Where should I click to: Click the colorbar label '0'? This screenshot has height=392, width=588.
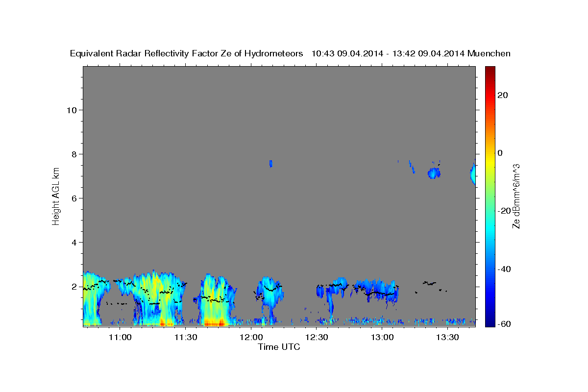coord(500,153)
